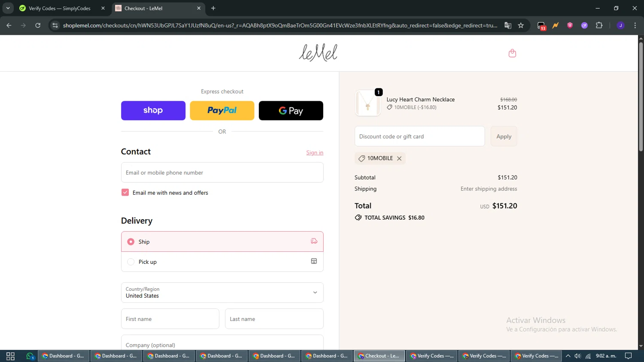
Task: Open the tab search dropdown arrow
Action: click(8, 8)
